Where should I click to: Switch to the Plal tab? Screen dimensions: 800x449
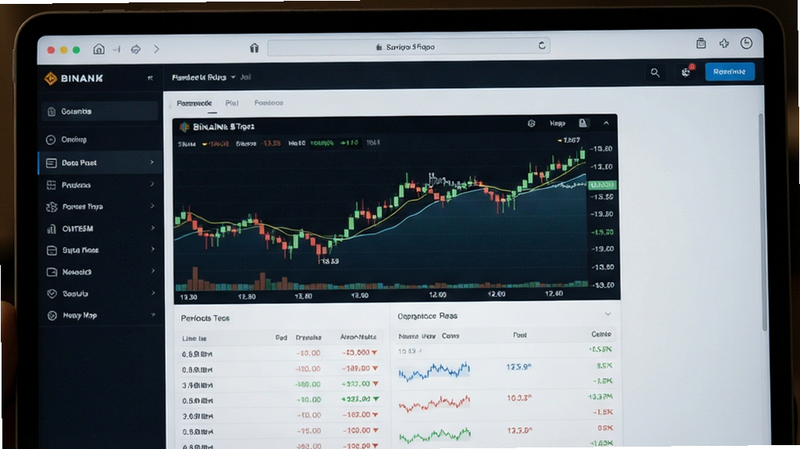coord(232,103)
